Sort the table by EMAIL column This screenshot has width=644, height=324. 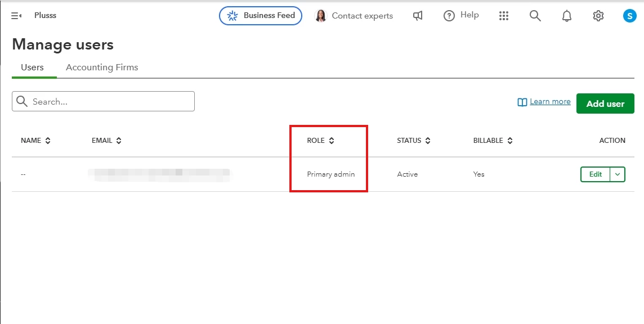(x=107, y=141)
